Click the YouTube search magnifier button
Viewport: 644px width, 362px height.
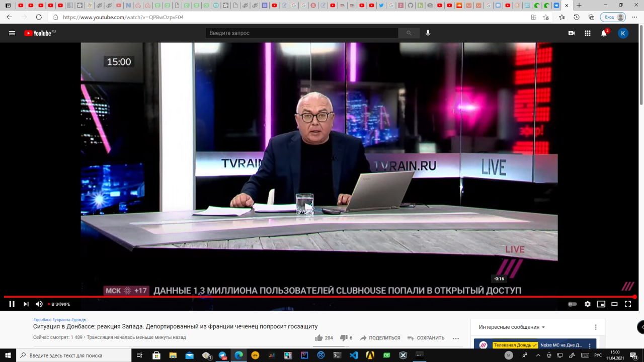coord(409,33)
